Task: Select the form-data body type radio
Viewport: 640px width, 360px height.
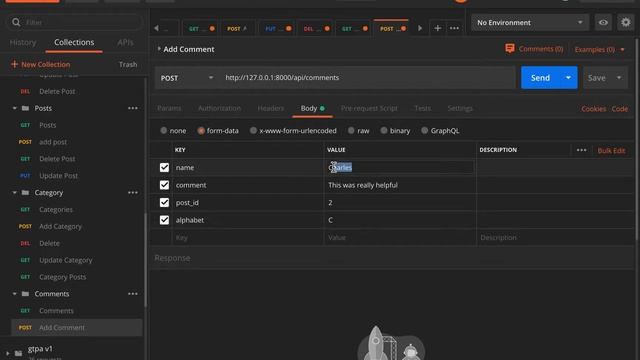Action: [x=201, y=131]
